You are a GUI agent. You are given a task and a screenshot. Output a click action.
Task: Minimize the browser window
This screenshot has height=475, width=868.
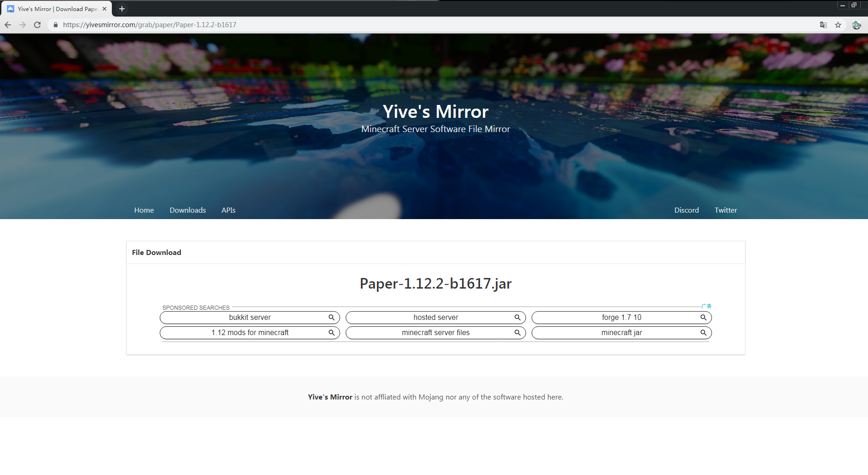(842, 5)
